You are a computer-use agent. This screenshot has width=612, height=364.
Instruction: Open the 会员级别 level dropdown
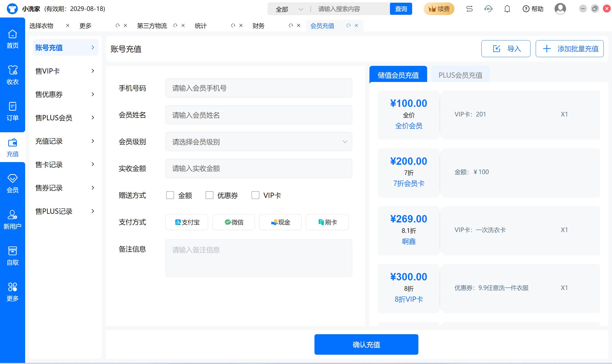pyautogui.click(x=258, y=142)
